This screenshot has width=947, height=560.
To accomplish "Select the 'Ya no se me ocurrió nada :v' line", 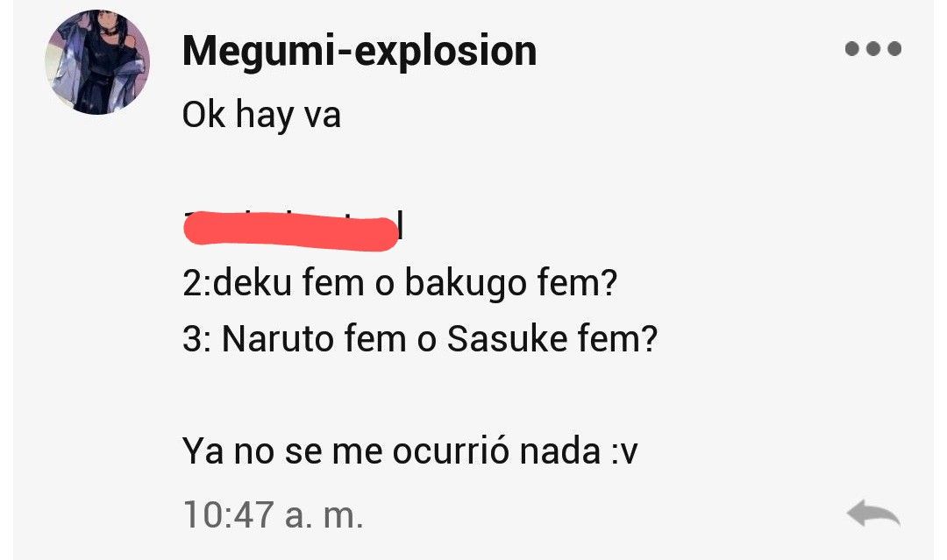I will [410, 450].
